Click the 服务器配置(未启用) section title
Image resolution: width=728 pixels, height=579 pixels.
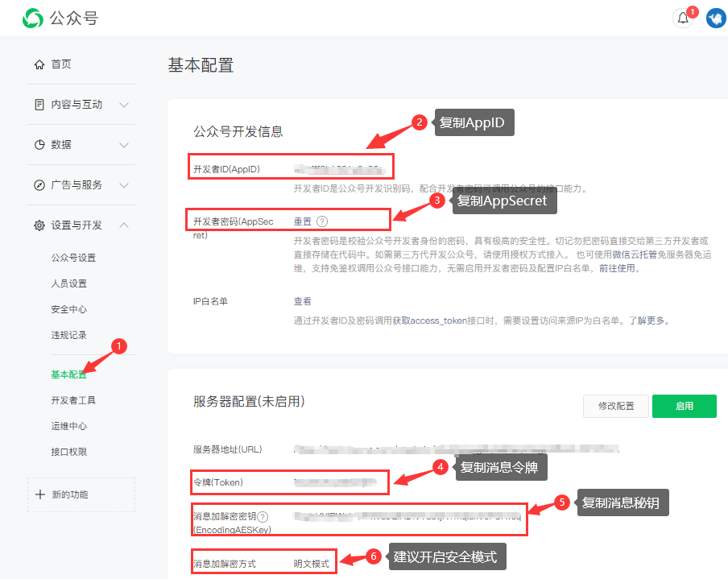tap(249, 402)
